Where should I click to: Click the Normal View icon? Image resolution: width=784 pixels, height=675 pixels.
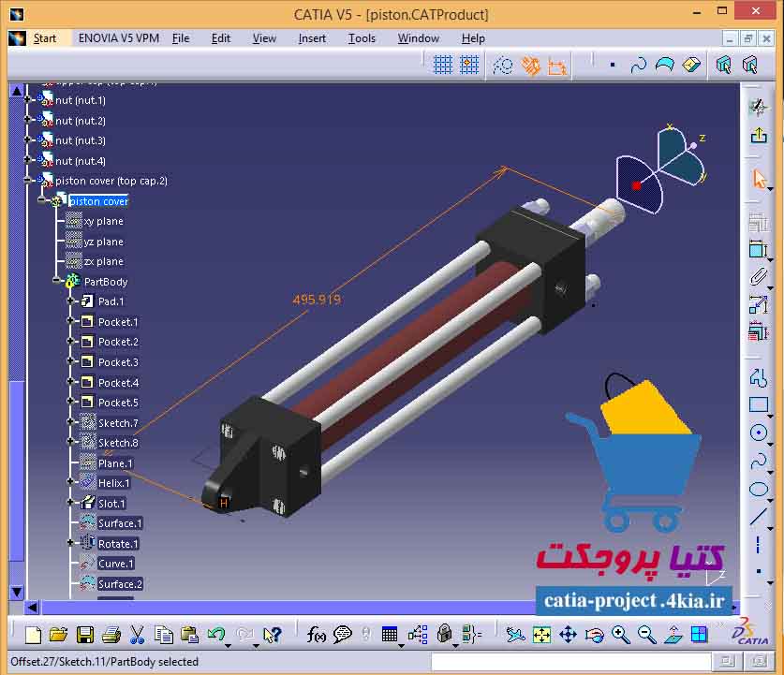tap(673, 635)
